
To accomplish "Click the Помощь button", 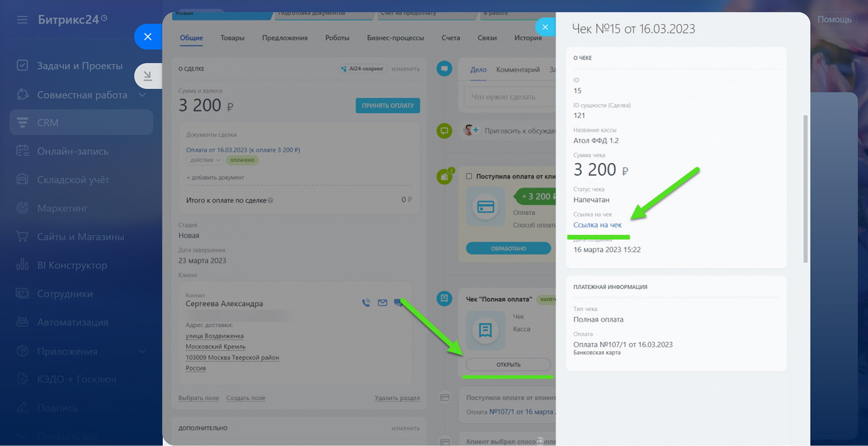I will 835,19.
